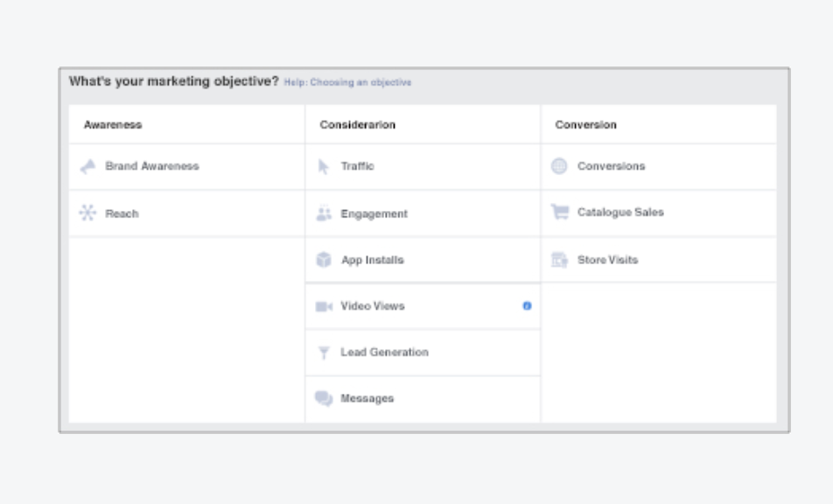This screenshot has width=833, height=504.
Task: Click the box icon for App Installs
Action: point(324,260)
